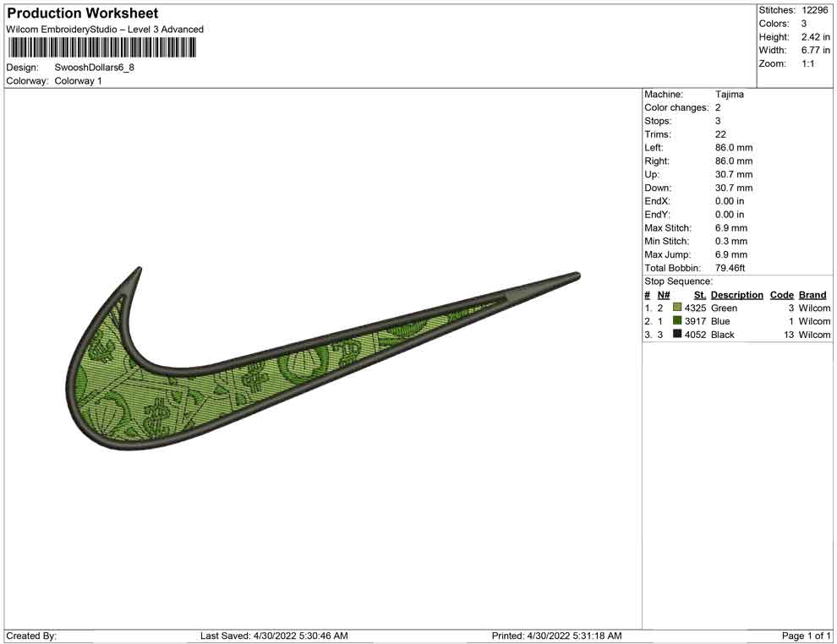
Task: Click the 'Right:' label
Action: coord(657,161)
